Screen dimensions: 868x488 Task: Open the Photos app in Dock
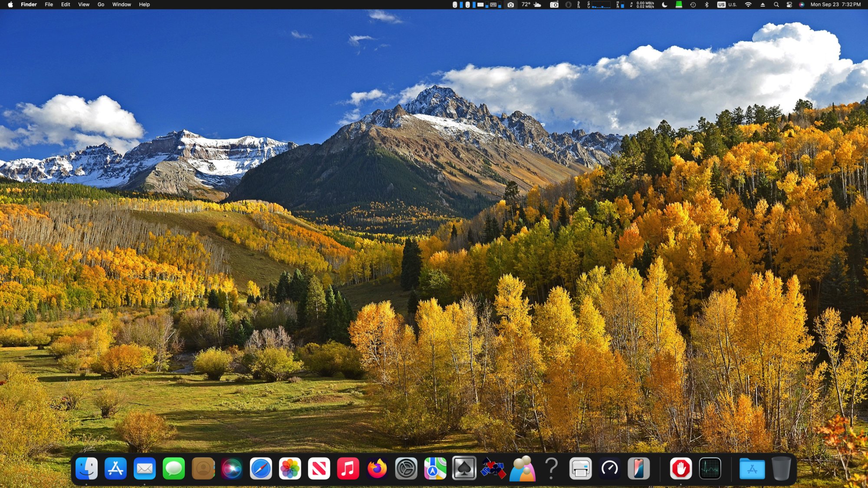coord(289,468)
